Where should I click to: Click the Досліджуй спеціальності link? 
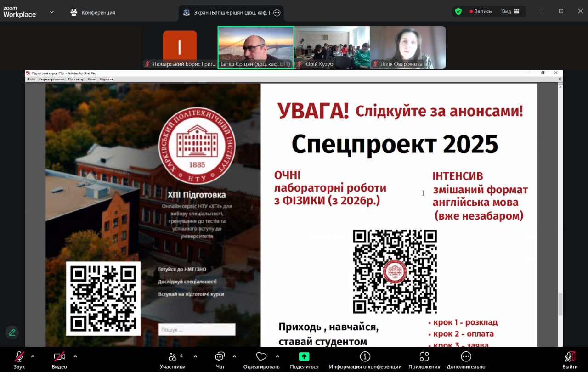point(187,282)
